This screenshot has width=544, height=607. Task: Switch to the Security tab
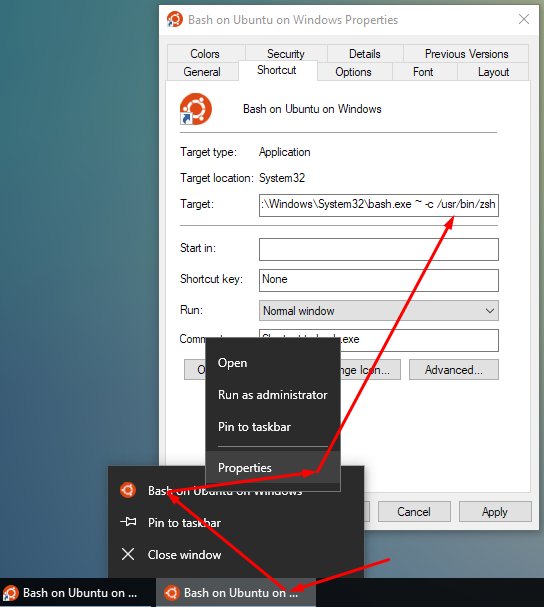click(286, 53)
